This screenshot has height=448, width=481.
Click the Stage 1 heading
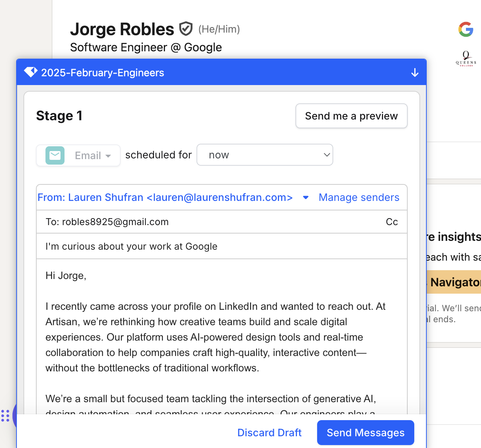59,116
